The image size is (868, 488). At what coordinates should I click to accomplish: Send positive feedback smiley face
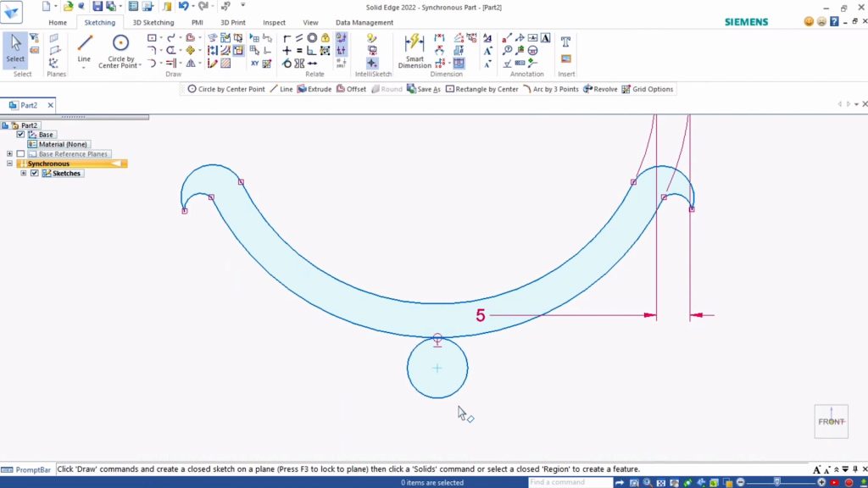(x=809, y=21)
